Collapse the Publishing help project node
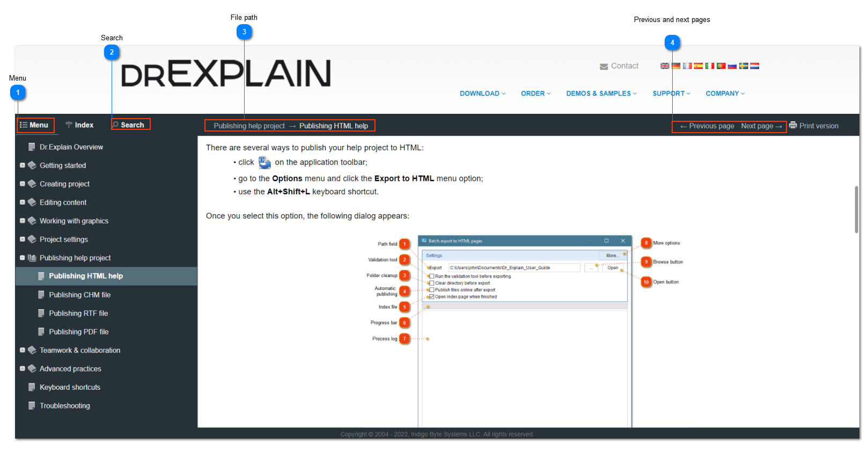The image size is (868, 452). point(23,258)
